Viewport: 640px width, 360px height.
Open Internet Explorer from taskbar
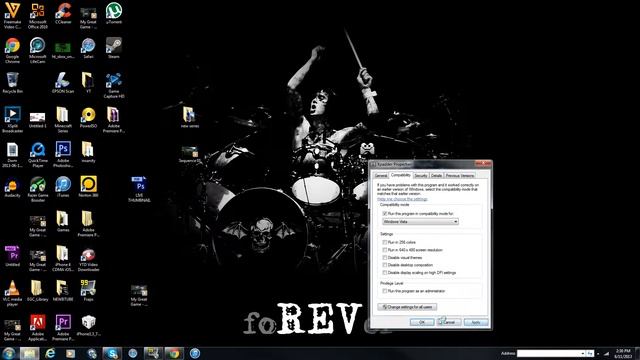tap(50, 353)
